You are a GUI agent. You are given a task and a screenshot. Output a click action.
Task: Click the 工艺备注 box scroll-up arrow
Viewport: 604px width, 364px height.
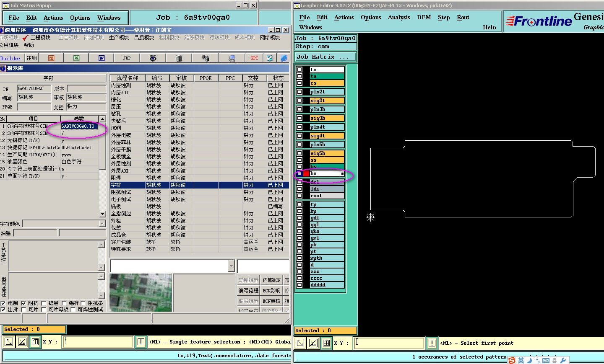point(101,245)
